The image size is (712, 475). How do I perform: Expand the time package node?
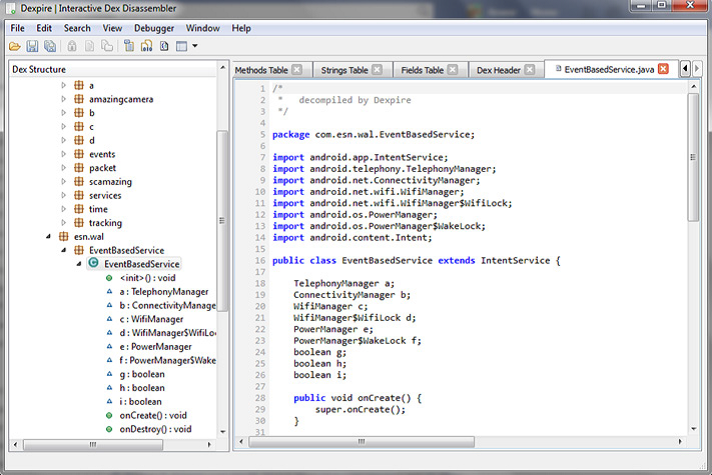point(64,209)
